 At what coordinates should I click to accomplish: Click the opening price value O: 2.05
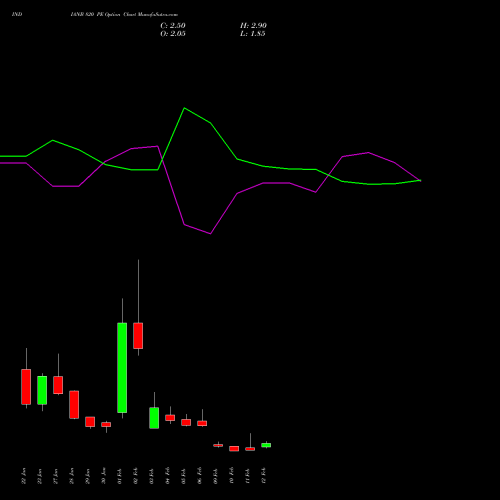coord(173,34)
